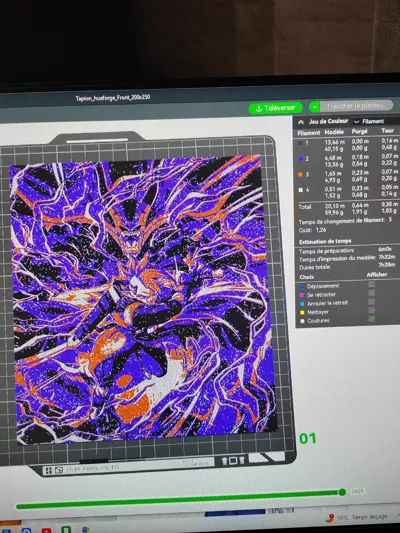Click the Tour column header
This screenshot has width=400, height=533.
pyautogui.click(x=387, y=130)
